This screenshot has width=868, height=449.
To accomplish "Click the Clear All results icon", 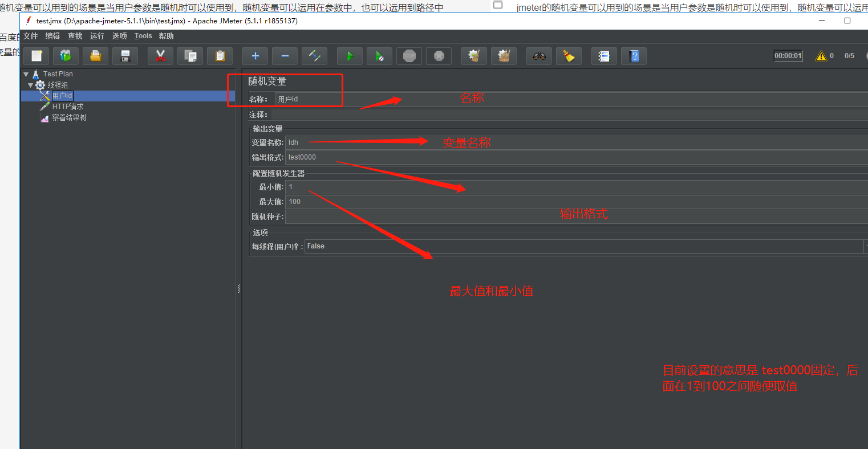I will tap(504, 56).
